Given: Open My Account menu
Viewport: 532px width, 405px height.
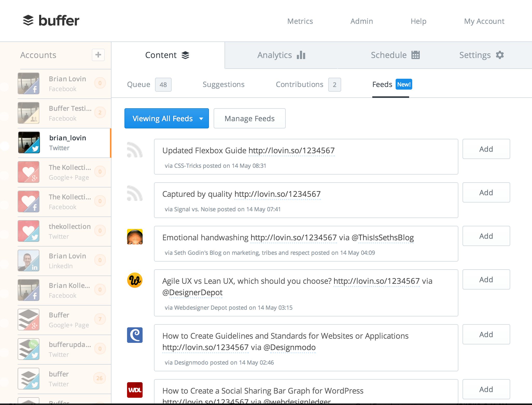Looking at the screenshot, I should 484,21.
